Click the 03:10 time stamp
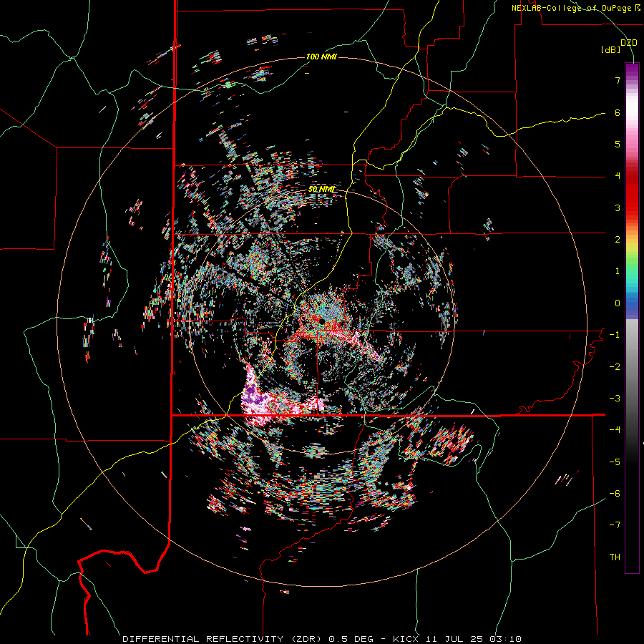 click(x=504, y=639)
